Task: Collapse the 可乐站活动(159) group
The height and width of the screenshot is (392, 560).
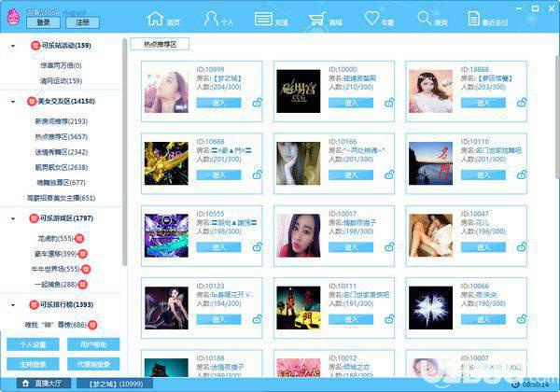Action: (13, 46)
